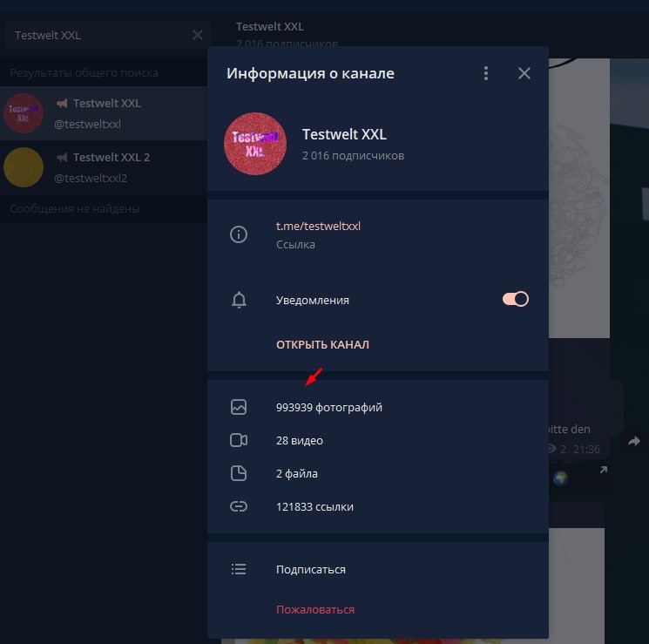Click the Testwelt XXL channel avatar in dialog
This screenshot has width=649, height=644.
pos(255,144)
